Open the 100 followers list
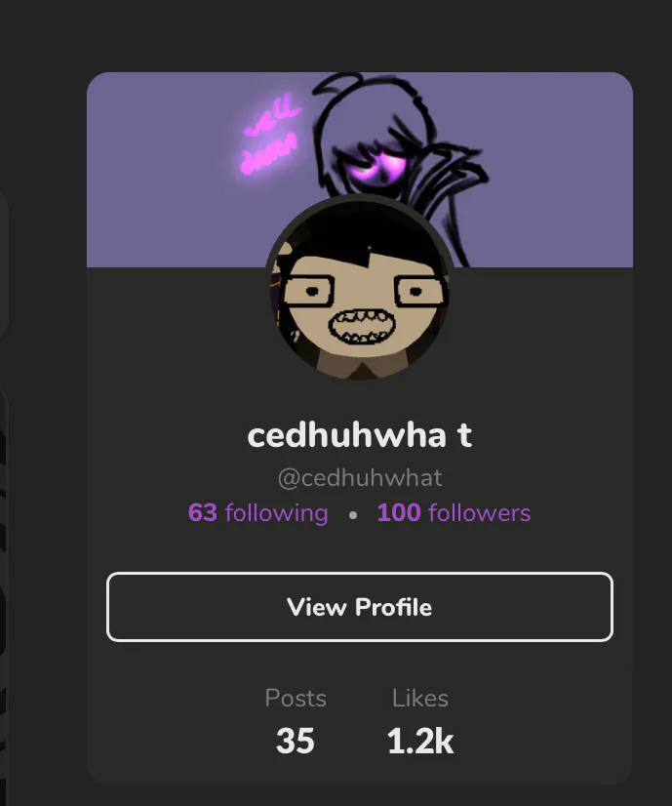This screenshot has height=806, width=672. 454,513
